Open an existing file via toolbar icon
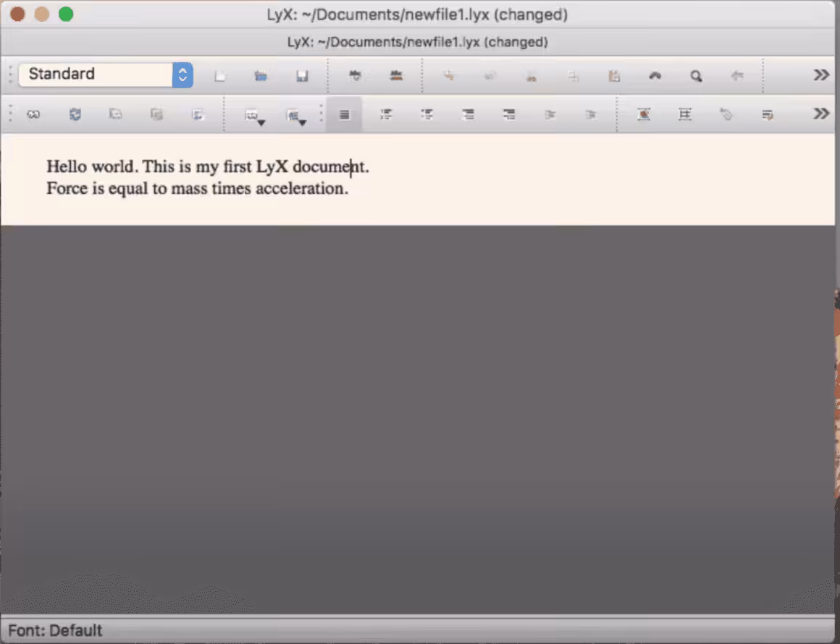Screen dimensions: 840x644 (261, 75)
